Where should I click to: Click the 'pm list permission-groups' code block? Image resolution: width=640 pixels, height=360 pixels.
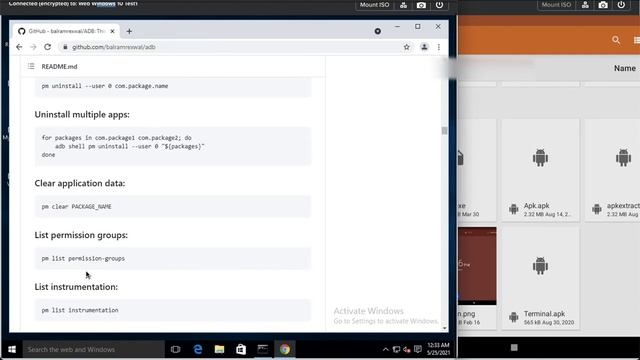coord(172,258)
